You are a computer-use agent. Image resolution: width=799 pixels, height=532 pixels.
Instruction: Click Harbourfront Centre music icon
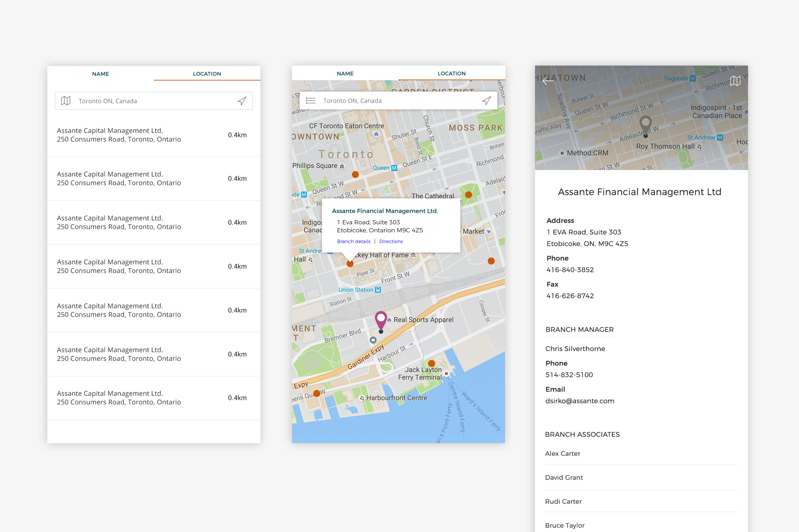click(362, 398)
